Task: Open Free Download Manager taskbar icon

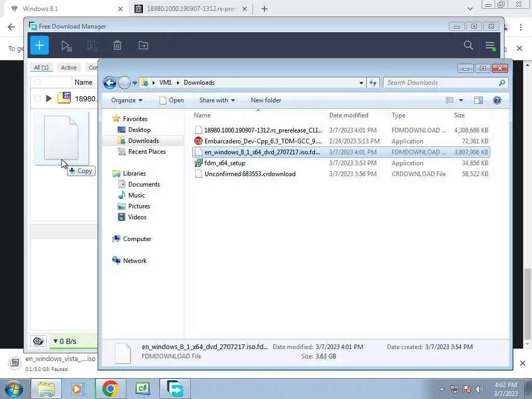Action: pos(175,389)
